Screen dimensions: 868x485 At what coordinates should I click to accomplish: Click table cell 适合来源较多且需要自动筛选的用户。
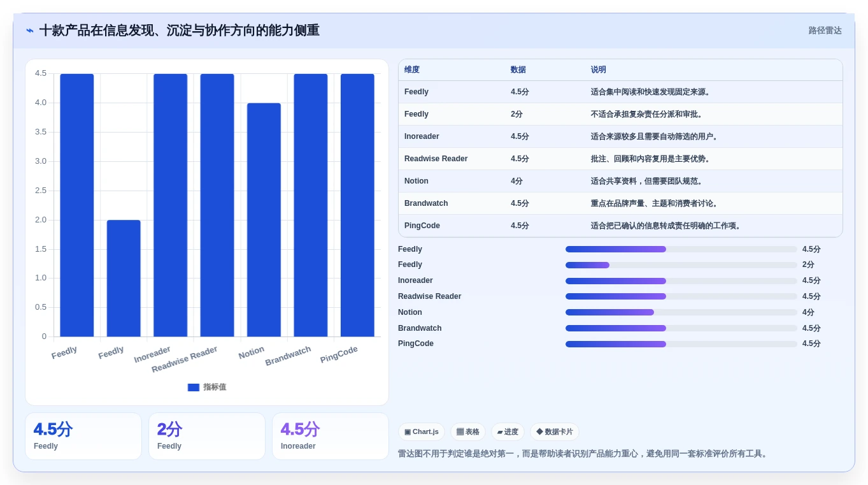[655, 137]
